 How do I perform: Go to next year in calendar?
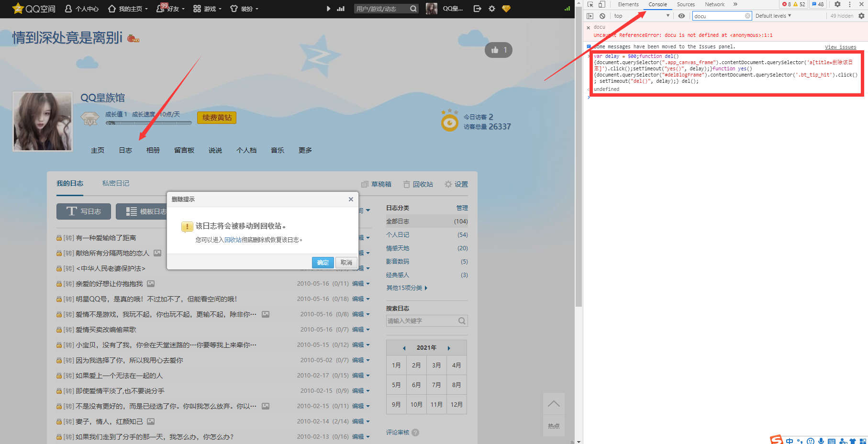pyautogui.click(x=449, y=348)
